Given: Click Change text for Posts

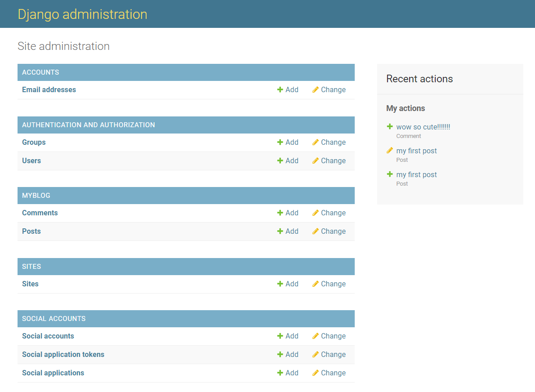Looking at the screenshot, I should (333, 232).
